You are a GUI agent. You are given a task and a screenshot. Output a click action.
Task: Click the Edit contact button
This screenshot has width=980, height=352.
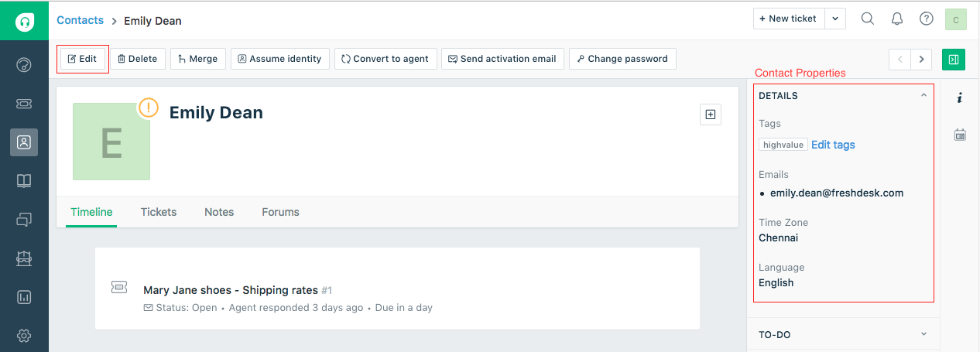pos(82,59)
